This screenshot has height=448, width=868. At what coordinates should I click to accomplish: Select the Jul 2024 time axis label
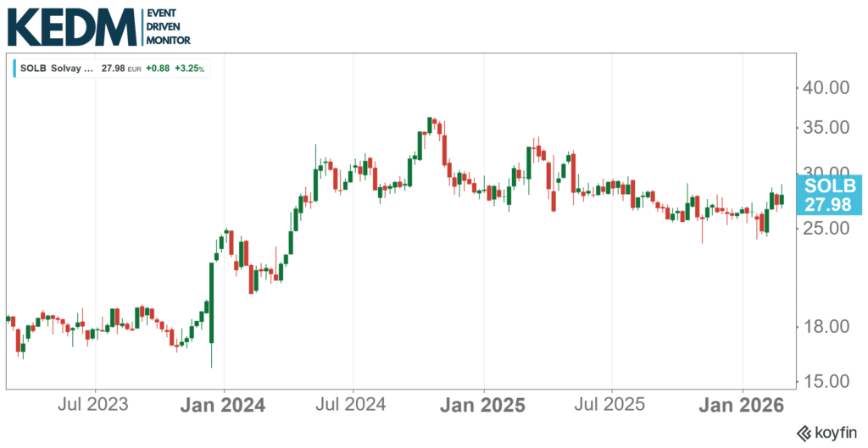click(x=355, y=405)
